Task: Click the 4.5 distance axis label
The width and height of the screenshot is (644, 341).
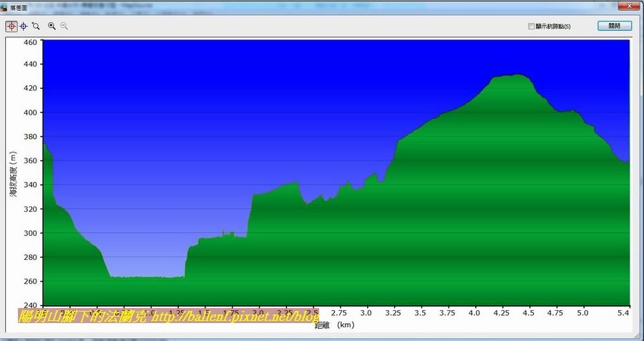Action: [529, 313]
